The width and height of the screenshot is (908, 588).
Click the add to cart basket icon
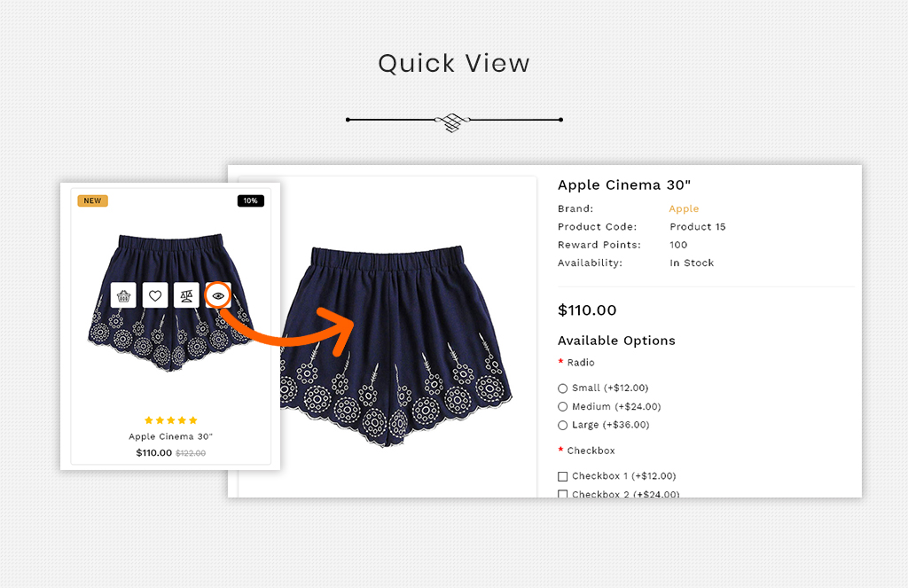coord(123,295)
